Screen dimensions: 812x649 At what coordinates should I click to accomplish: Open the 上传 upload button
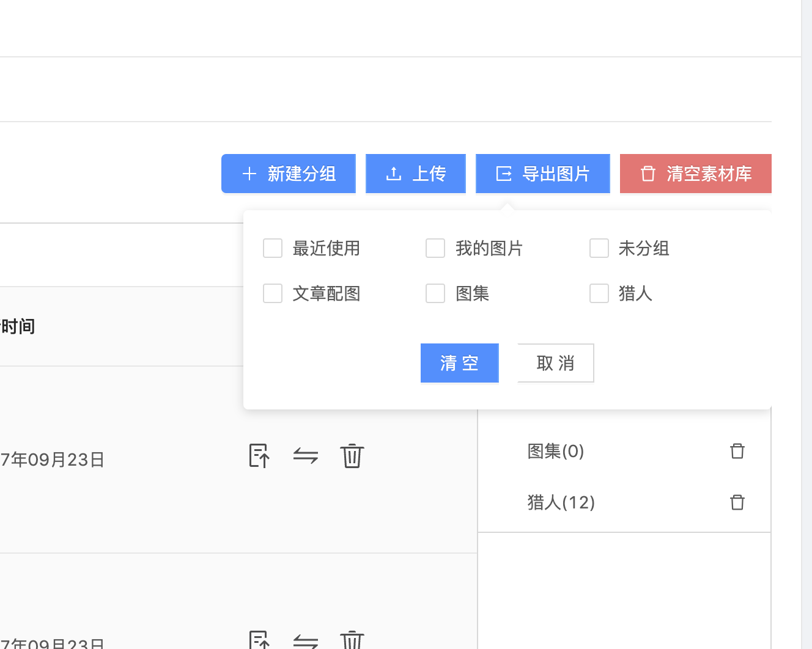416,174
